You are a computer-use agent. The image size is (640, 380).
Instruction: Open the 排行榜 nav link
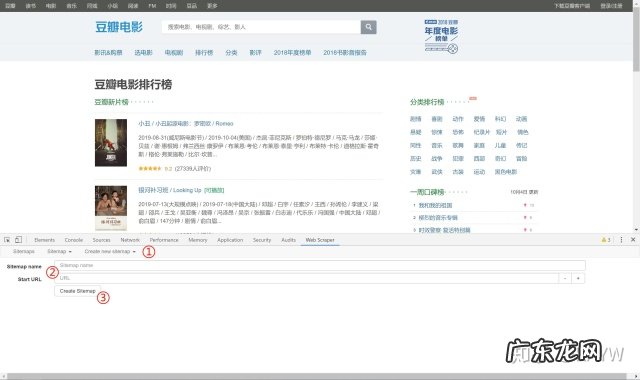coord(204,53)
